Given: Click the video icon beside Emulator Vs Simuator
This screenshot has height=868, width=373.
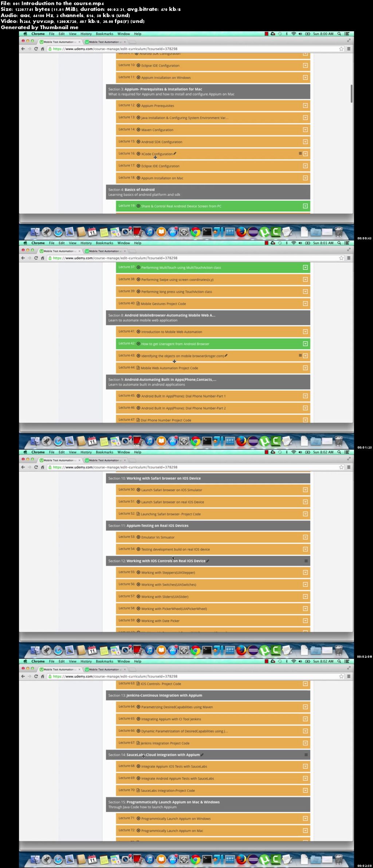Looking at the screenshot, I should pos(138,537).
